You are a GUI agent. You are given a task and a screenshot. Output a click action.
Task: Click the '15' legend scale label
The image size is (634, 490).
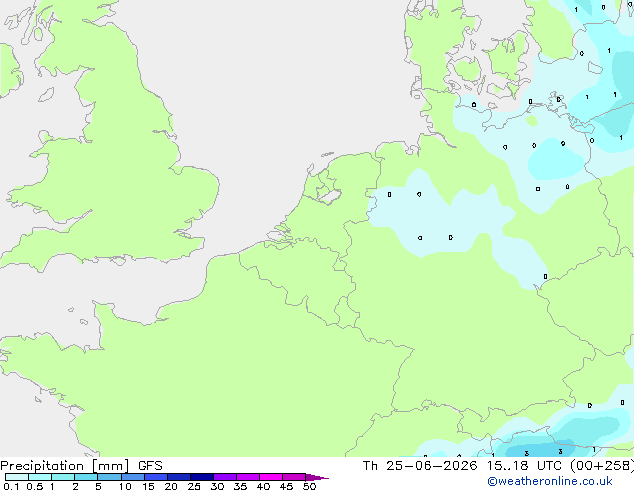(x=148, y=486)
